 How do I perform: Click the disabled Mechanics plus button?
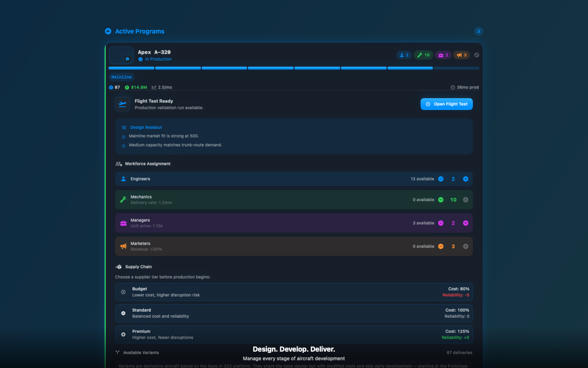tap(465, 200)
